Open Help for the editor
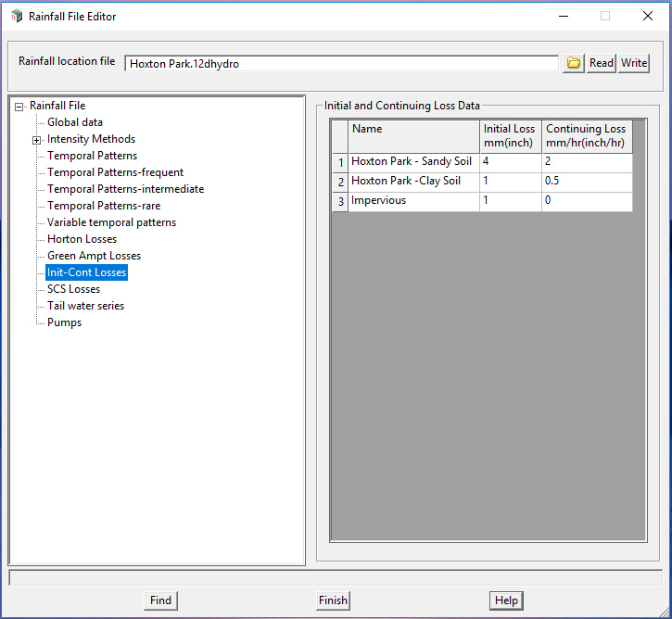 click(x=506, y=600)
